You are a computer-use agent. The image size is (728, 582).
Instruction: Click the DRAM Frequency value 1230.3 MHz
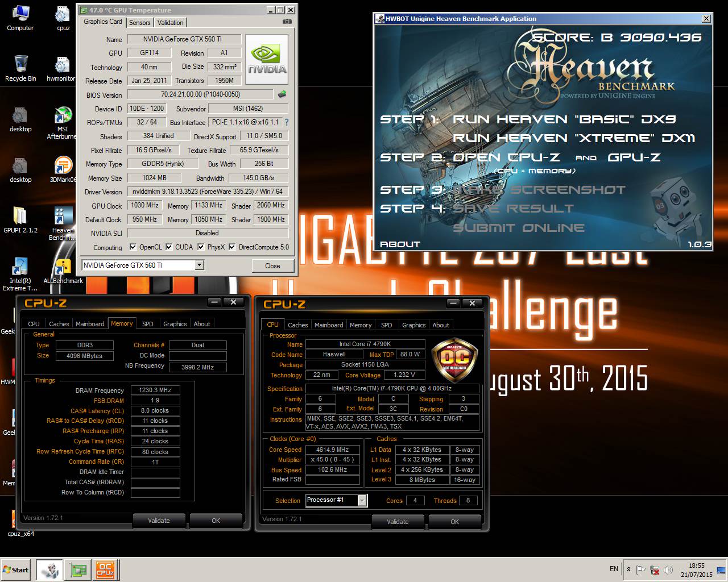155,390
